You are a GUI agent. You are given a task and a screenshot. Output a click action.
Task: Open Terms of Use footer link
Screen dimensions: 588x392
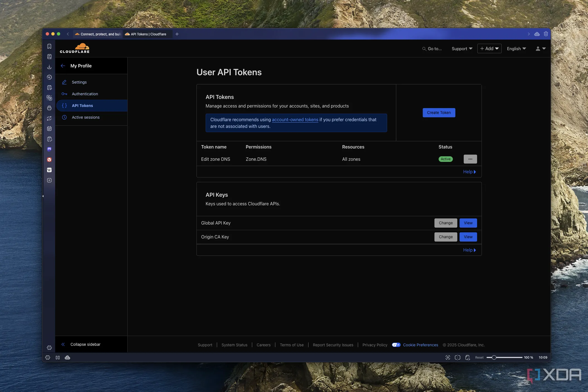coord(292,345)
